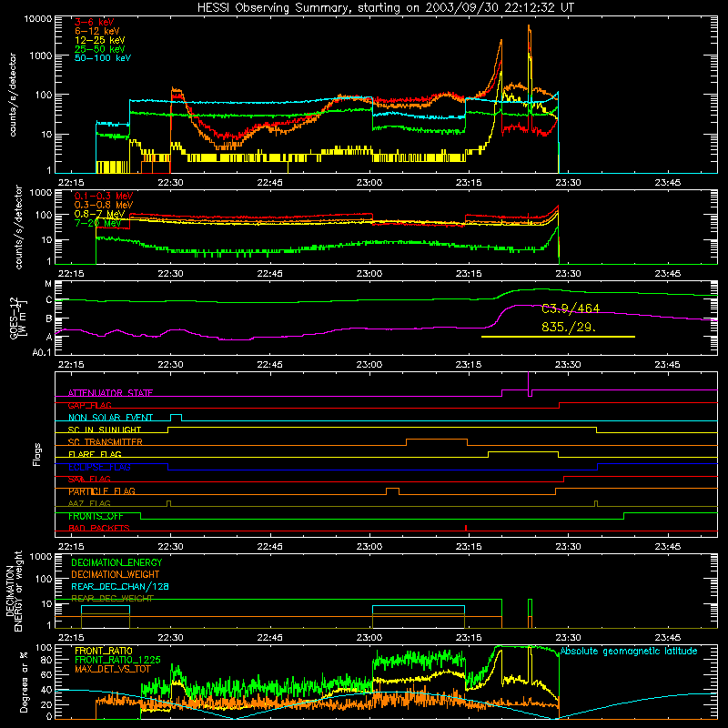Select the 50-100 keV legend label
The width and height of the screenshot is (728, 728).
(x=103, y=58)
